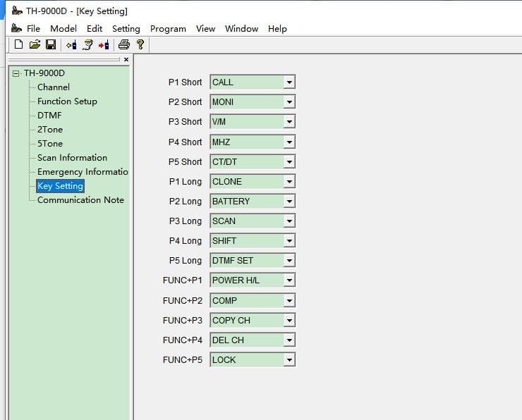Click the Open file folder icon
This screenshot has height=420, width=522.
pyautogui.click(x=35, y=44)
